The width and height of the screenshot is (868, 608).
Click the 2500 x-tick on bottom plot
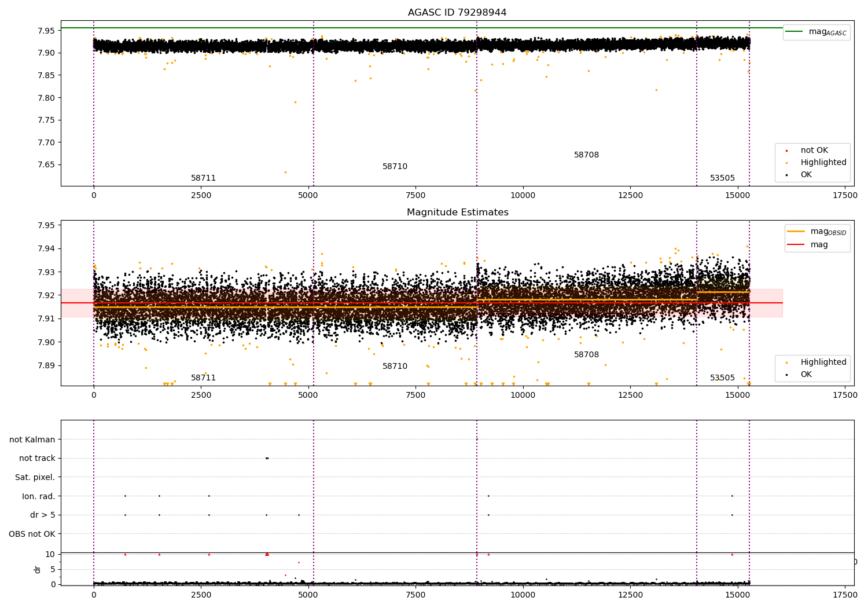pyautogui.click(x=201, y=595)
